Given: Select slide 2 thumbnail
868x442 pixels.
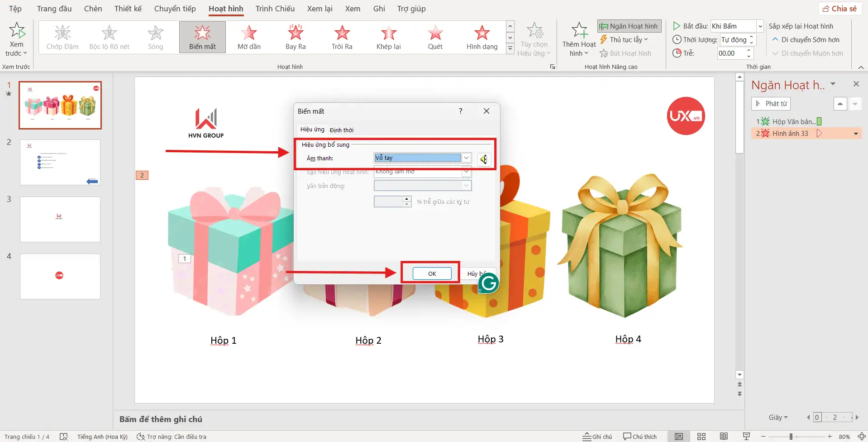Looking at the screenshot, I should pos(60,162).
